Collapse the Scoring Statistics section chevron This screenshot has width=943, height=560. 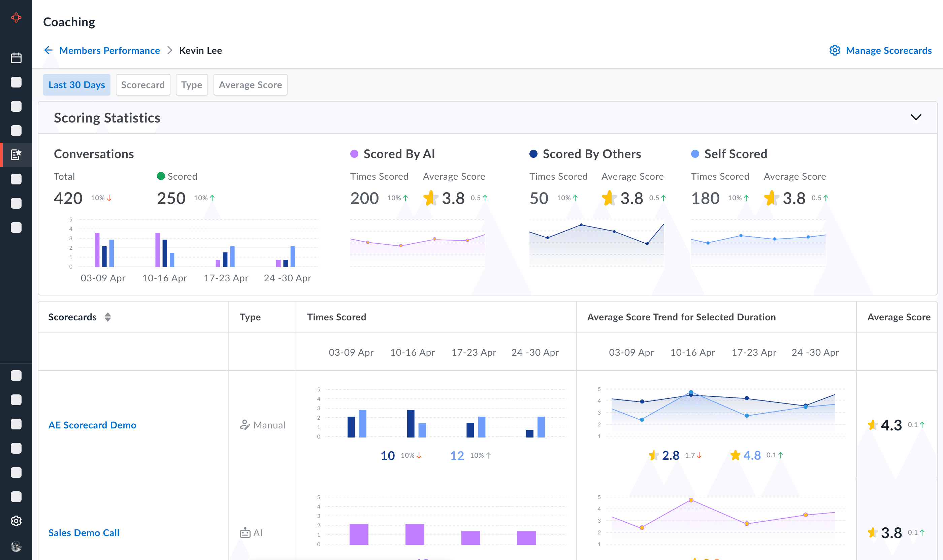click(915, 117)
